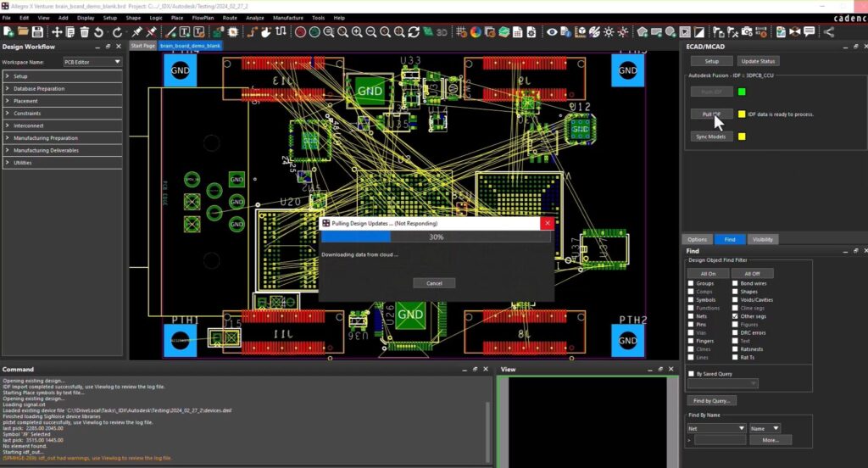Expand the Manufacturing Preparation section
The image size is (868, 468).
(63, 138)
